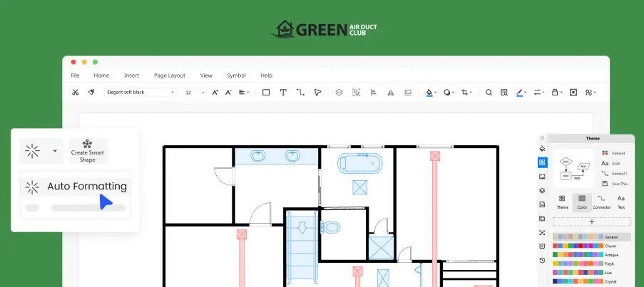Click Save Theme option
This screenshot has height=287, width=644.
[x=615, y=184]
